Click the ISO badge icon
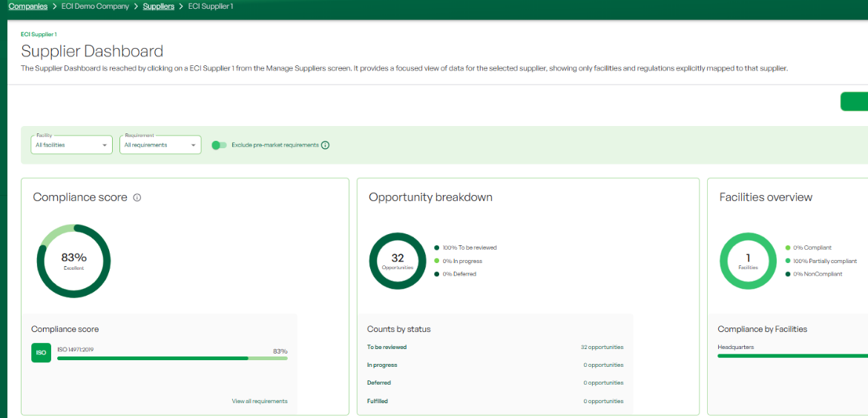Image resolution: width=868 pixels, height=418 pixels. point(42,353)
